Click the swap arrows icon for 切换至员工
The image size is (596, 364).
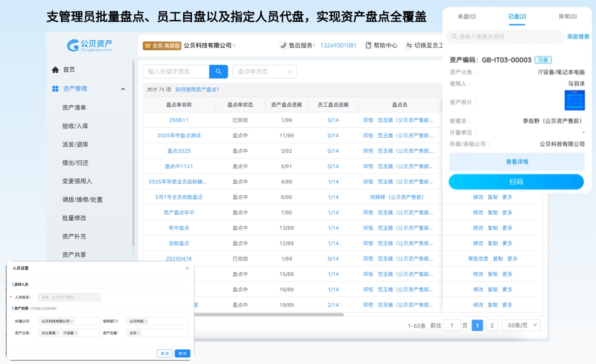click(409, 45)
